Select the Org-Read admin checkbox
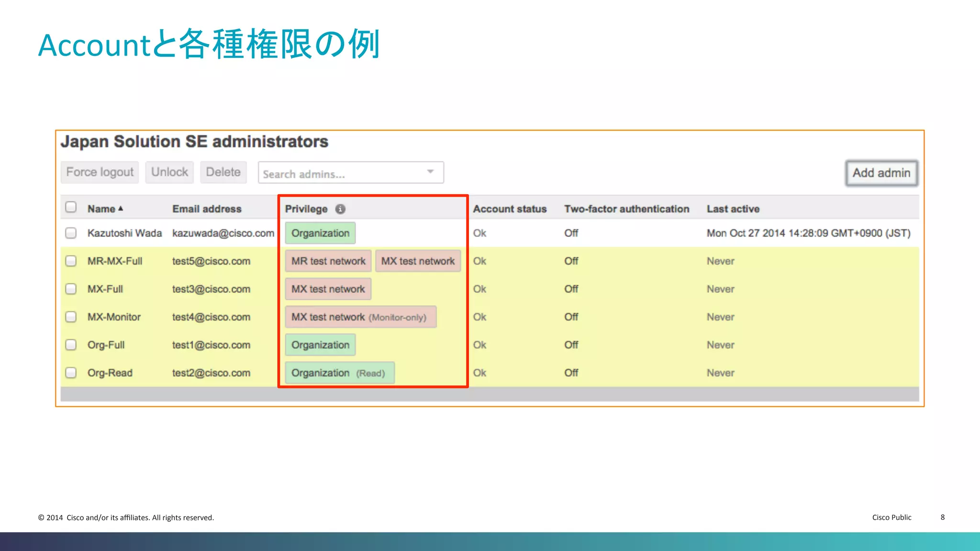This screenshot has width=980, height=551. [x=71, y=373]
